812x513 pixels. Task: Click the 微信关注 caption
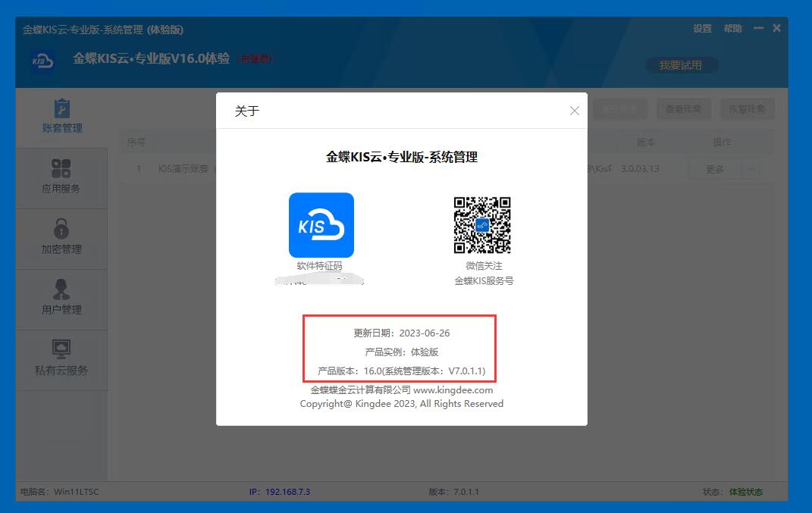[x=484, y=266]
